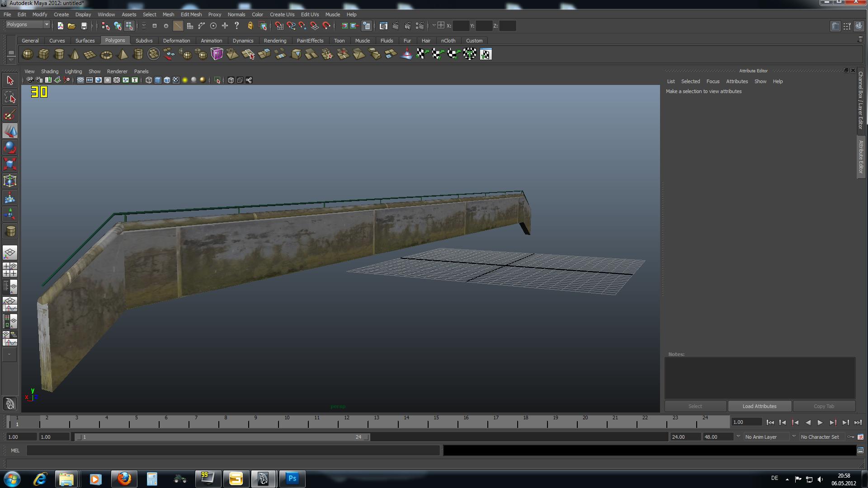Screen dimensions: 868x488
Task: Play animation forwards
Action: 820,422
